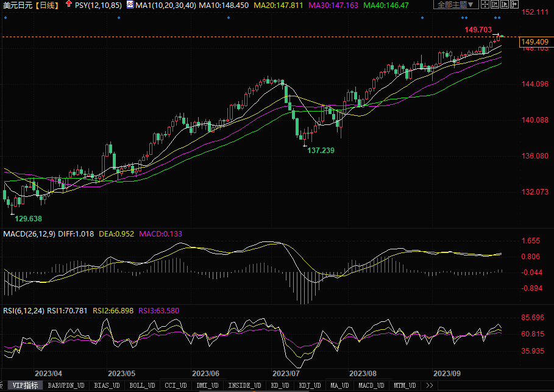This screenshot has height=392, width=554.
Task: Click the MACD:0.133 value
Action: 160,234
